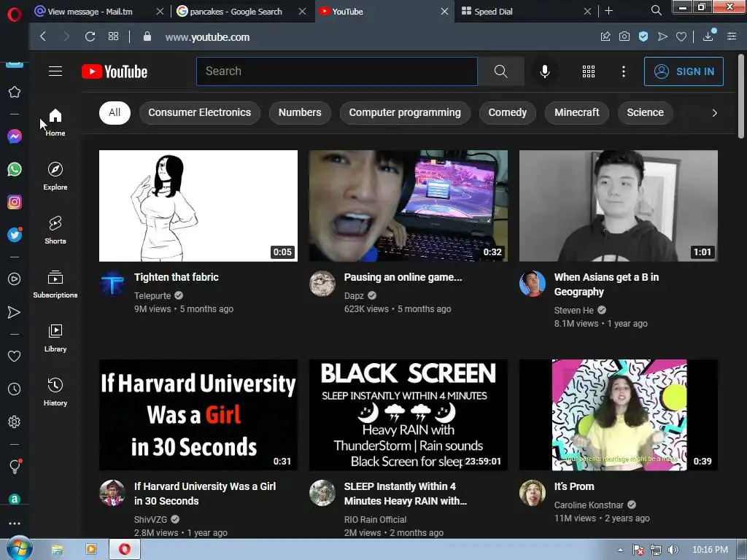Close the pancakes Google Search tab

pyautogui.click(x=303, y=12)
